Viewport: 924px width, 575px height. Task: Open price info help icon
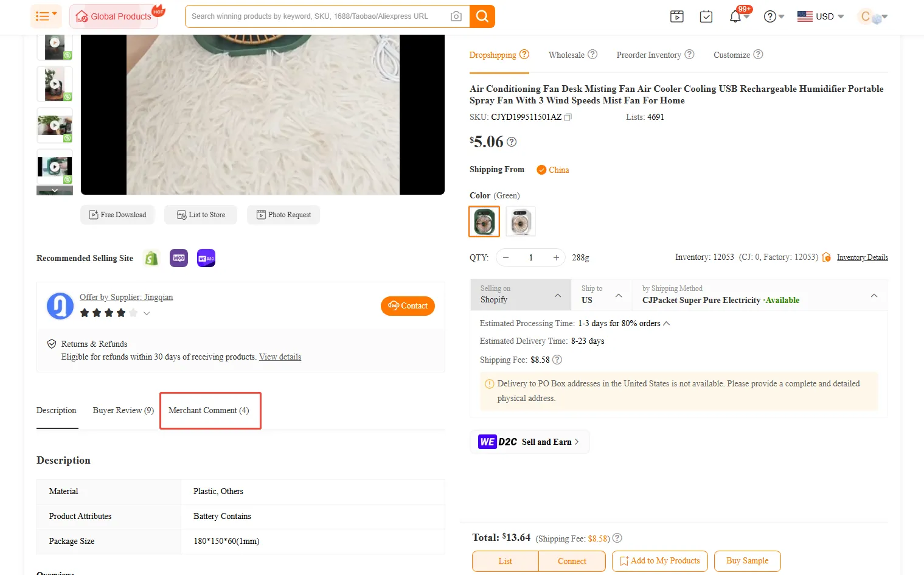(x=512, y=142)
